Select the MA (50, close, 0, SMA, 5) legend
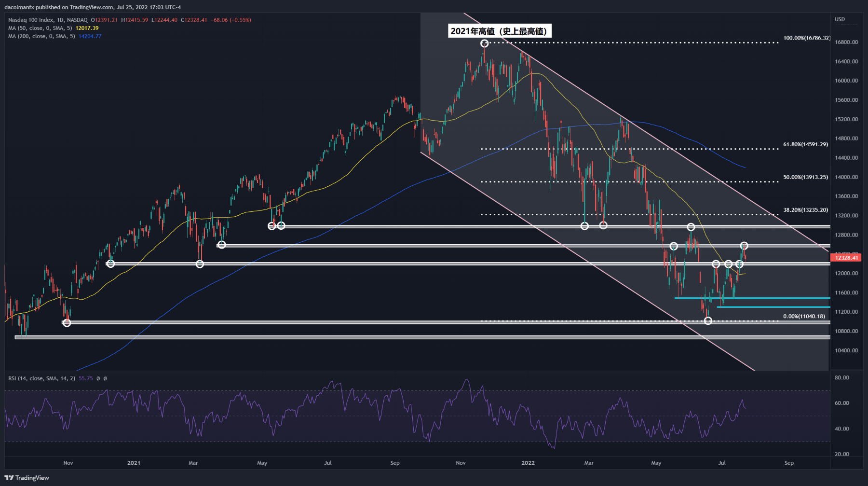Viewport: 868px width, 486px height. click(x=41, y=28)
